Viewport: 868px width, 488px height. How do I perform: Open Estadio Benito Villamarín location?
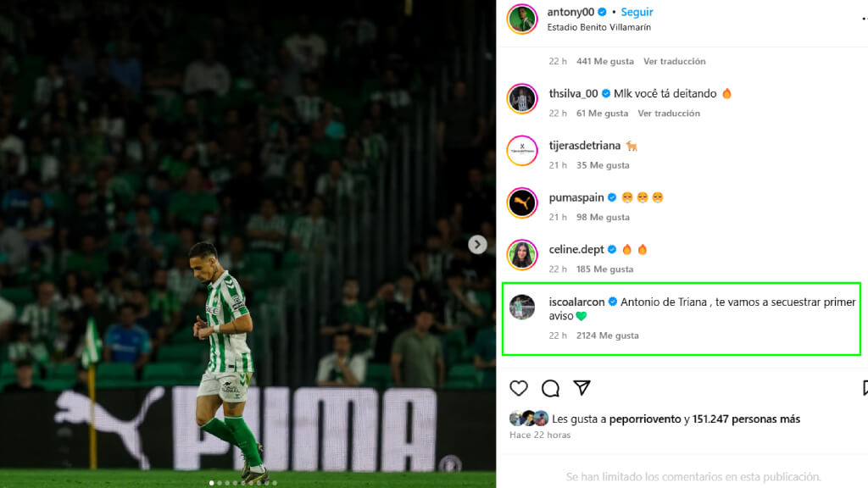[599, 27]
